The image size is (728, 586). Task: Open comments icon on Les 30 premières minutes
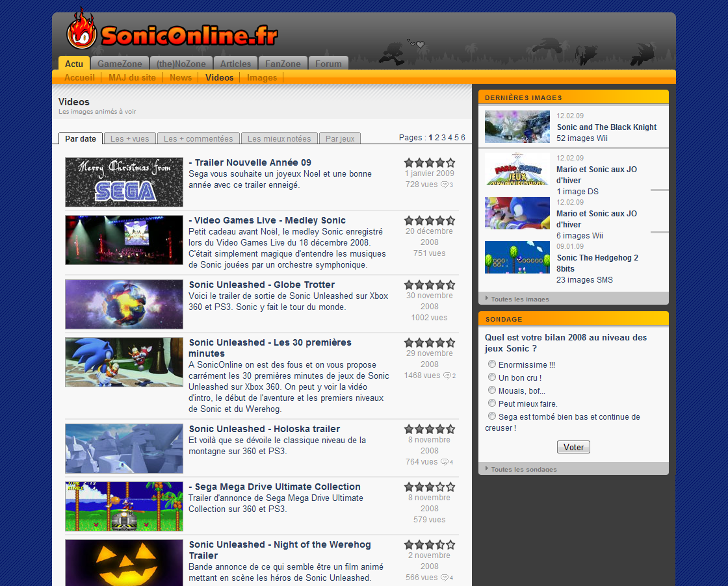tap(447, 376)
